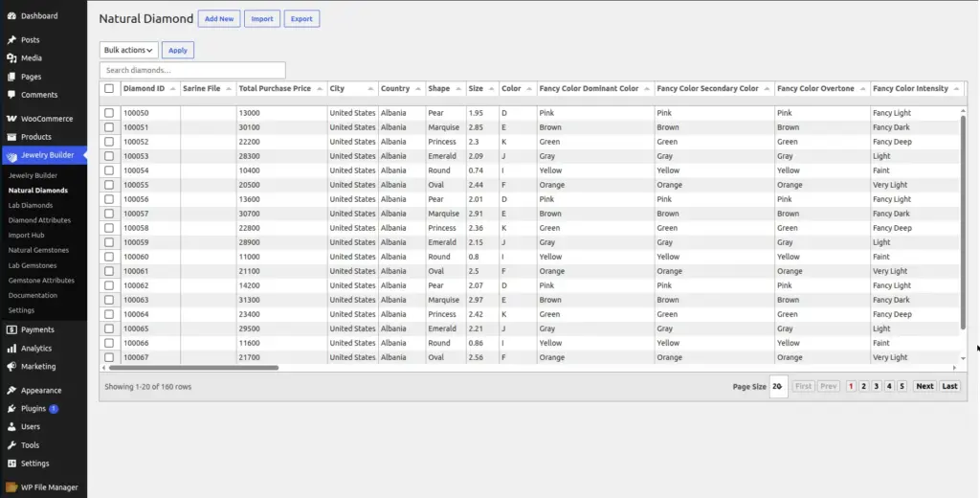980x498 pixels.
Task: Sort by Shape column arrow
Action: pos(458,89)
